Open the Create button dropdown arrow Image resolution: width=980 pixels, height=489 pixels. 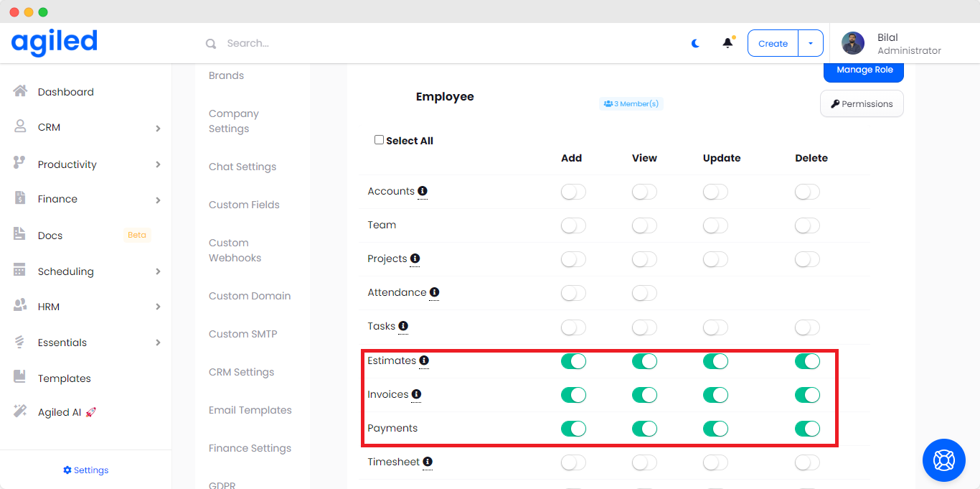tap(811, 43)
